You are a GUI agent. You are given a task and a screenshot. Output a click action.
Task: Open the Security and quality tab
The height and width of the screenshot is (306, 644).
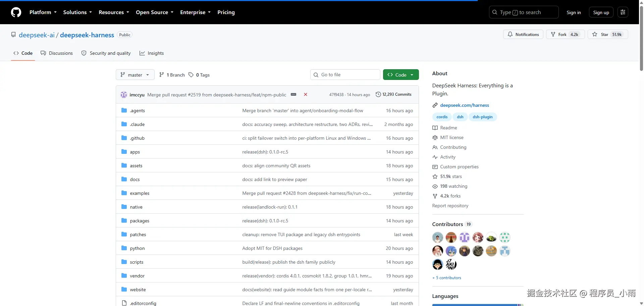(x=106, y=53)
